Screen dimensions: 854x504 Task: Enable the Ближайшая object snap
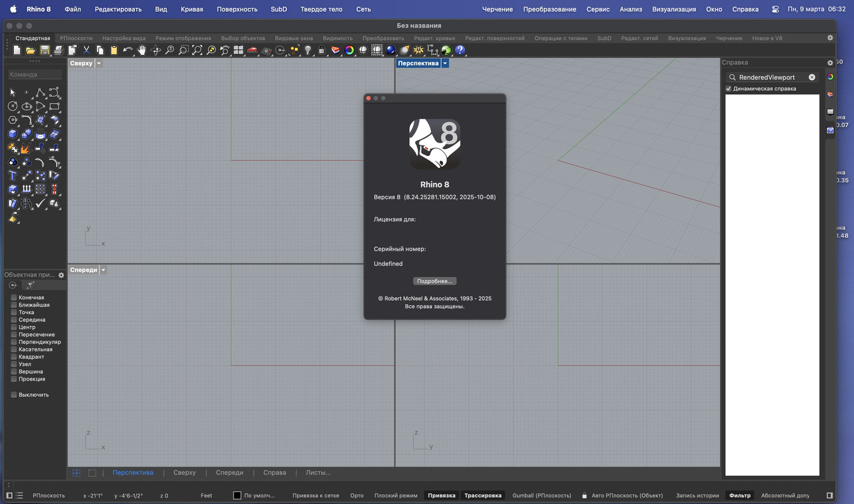click(13, 305)
